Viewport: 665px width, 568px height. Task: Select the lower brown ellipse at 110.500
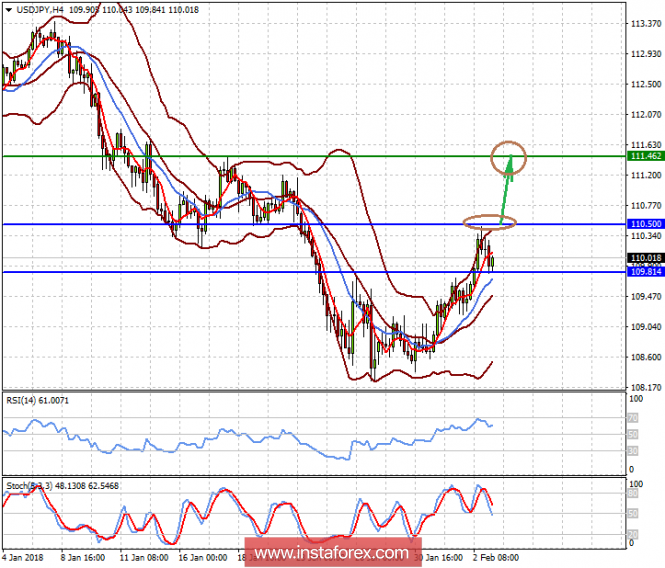[x=489, y=223]
